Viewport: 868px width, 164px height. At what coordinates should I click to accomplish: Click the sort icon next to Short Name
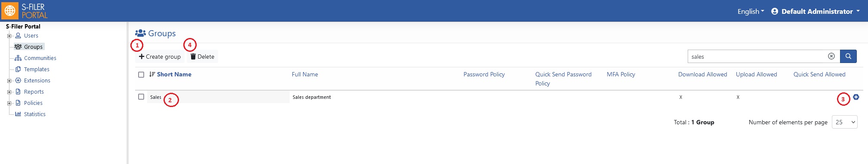tap(152, 74)
